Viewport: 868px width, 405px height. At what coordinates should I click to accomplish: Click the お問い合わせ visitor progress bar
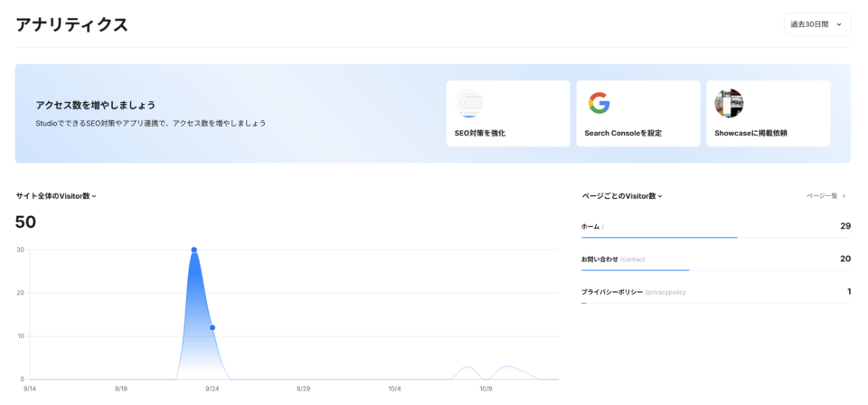(635, 269)
